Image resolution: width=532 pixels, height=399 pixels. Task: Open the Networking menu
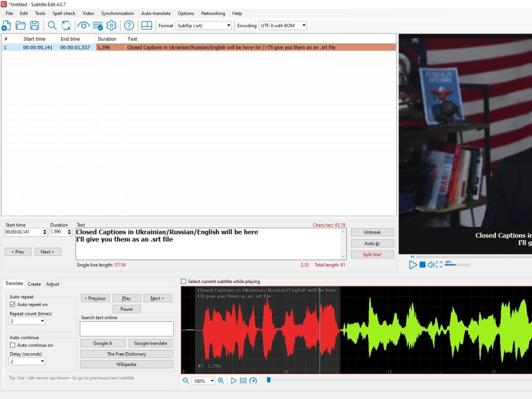pyautogui.click(x=213, y=13)
